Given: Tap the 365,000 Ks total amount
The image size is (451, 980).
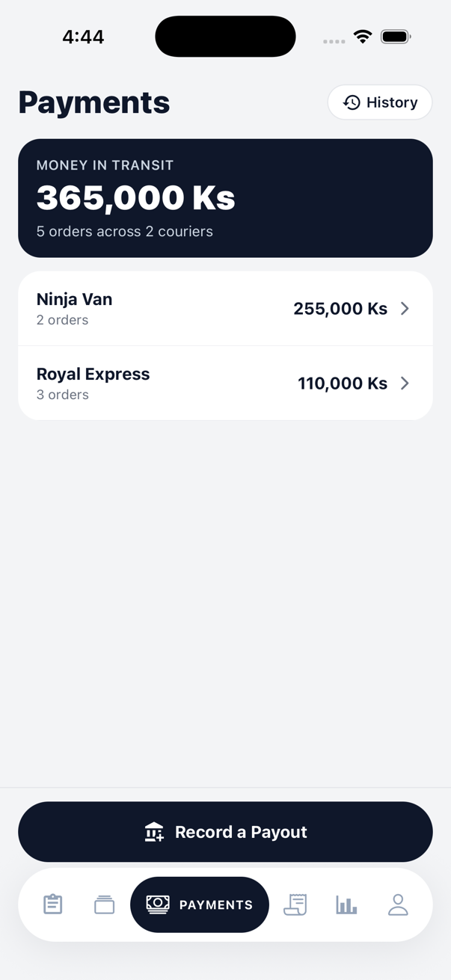Looking at the screenshot, I should coord(135,197).
